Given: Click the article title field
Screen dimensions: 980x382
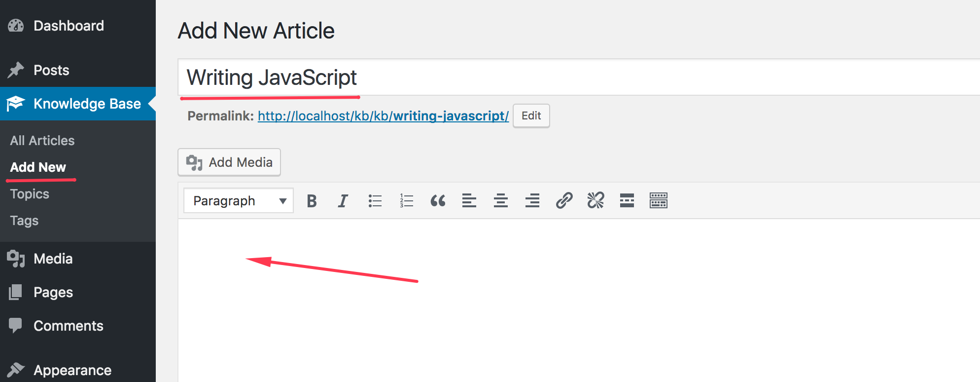Looking at the screenshot, I should click(579, 77).
